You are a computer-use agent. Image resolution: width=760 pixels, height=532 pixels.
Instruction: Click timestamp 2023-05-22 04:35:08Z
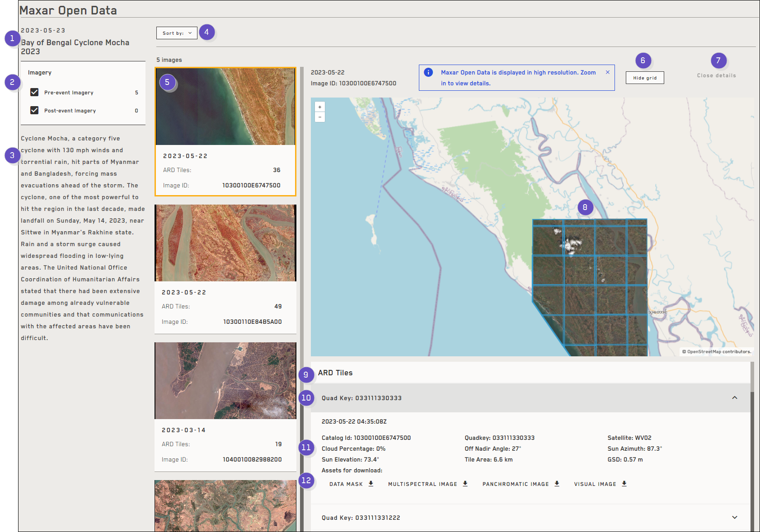pyautogui.click(x=354, y=421)
